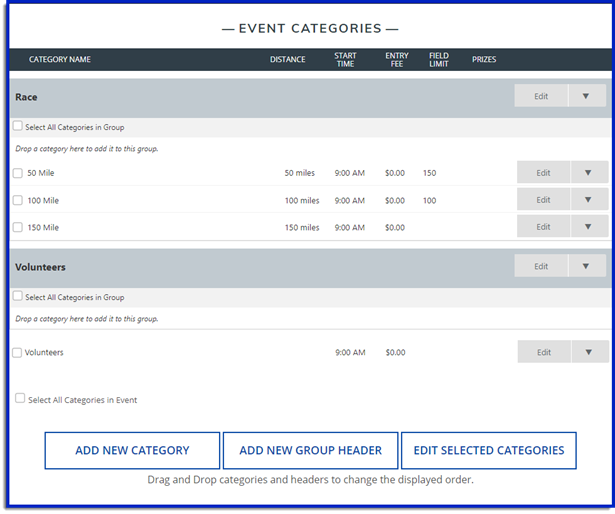Check the Volunteers category row checkbox

[x=18, y=352]
